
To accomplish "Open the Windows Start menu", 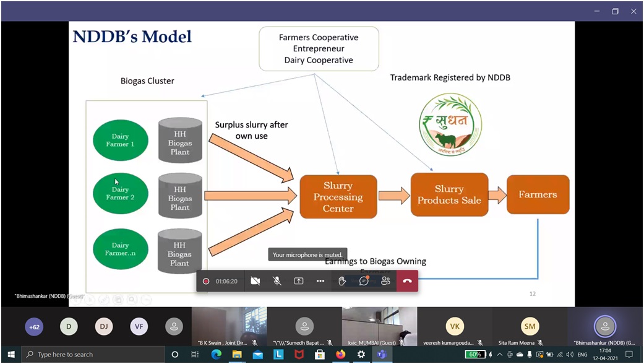I will pos(11,355).
